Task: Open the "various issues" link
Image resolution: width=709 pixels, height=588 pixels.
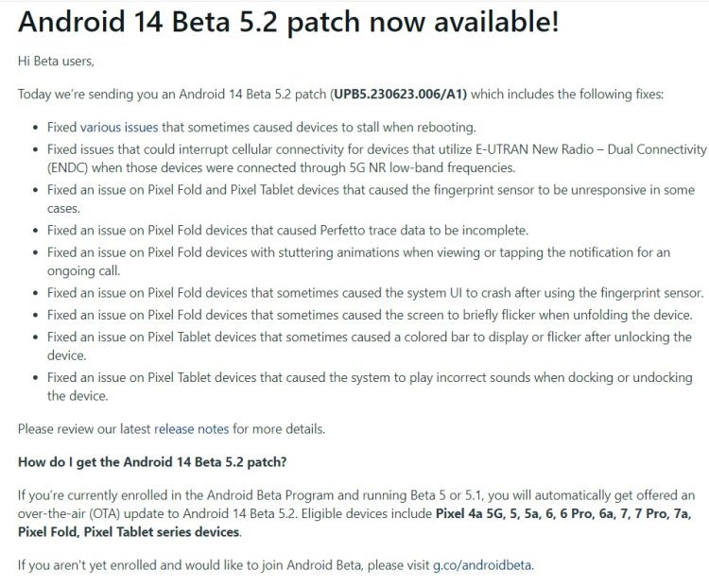Action: pyautogui.click(x=119, y=126)
